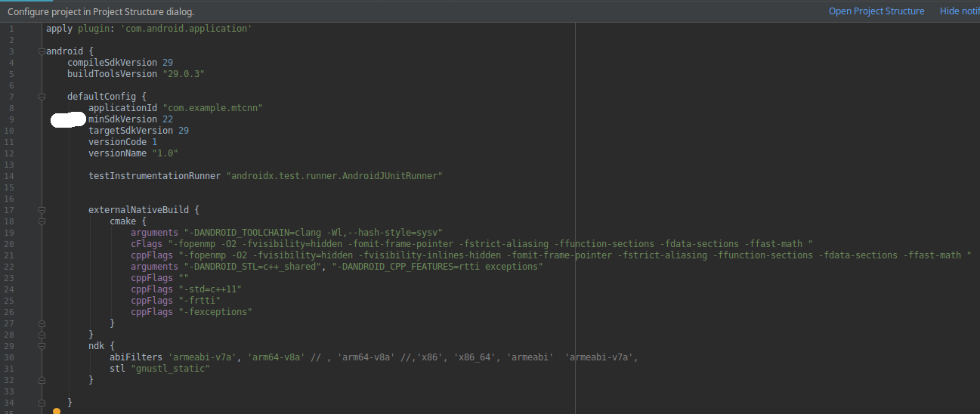Viewport: 980px width, 414px height.
Task: Click line number 1 in gutter
Action: (x=11, y=29)
